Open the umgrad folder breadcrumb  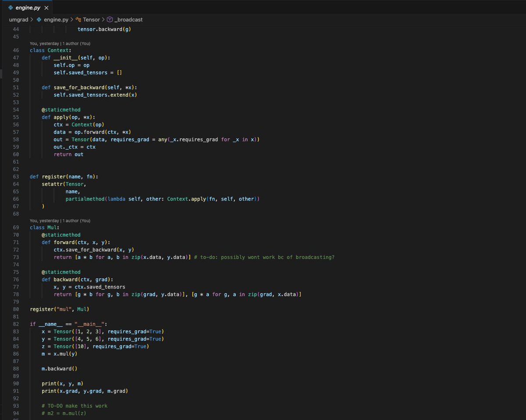click(x=18, y=20)
